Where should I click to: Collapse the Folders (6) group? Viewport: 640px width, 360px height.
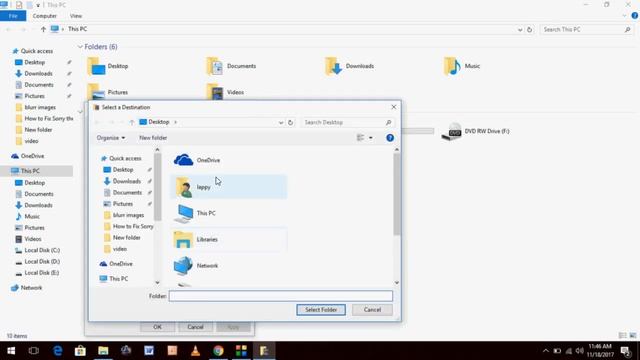[80, 47]
